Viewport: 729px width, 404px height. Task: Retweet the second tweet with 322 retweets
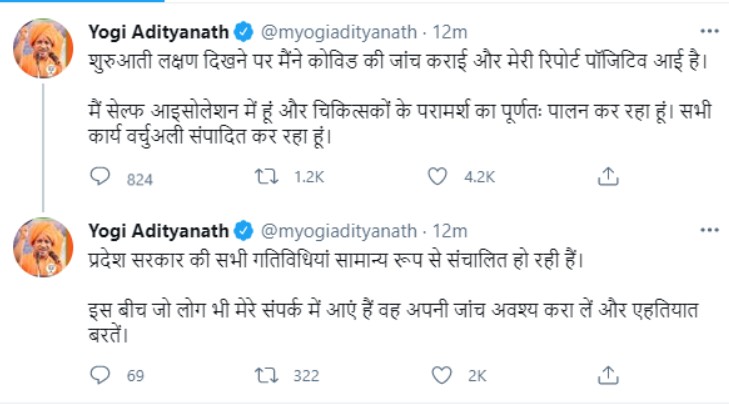[x=267, y=375]
